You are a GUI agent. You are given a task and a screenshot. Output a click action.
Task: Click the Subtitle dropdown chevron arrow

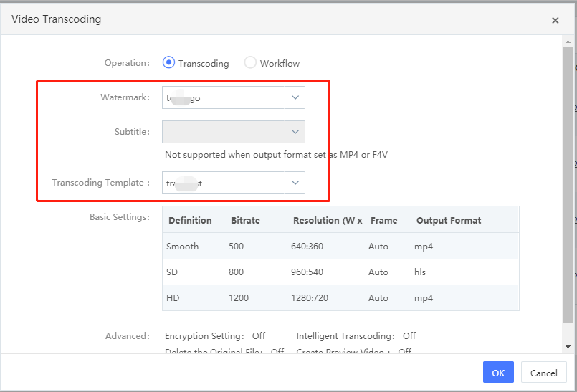[x=295, y=132]
